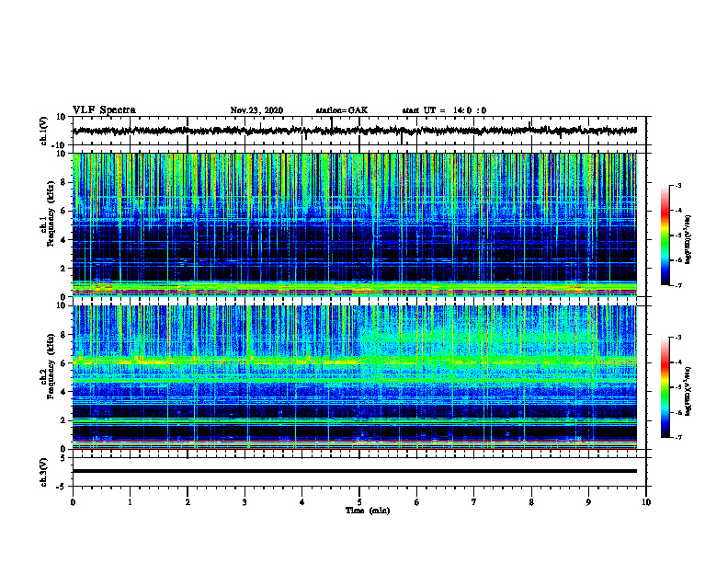728x563 pixels.
Task: Click the "station=GAK" label
Action: point(342,110)
